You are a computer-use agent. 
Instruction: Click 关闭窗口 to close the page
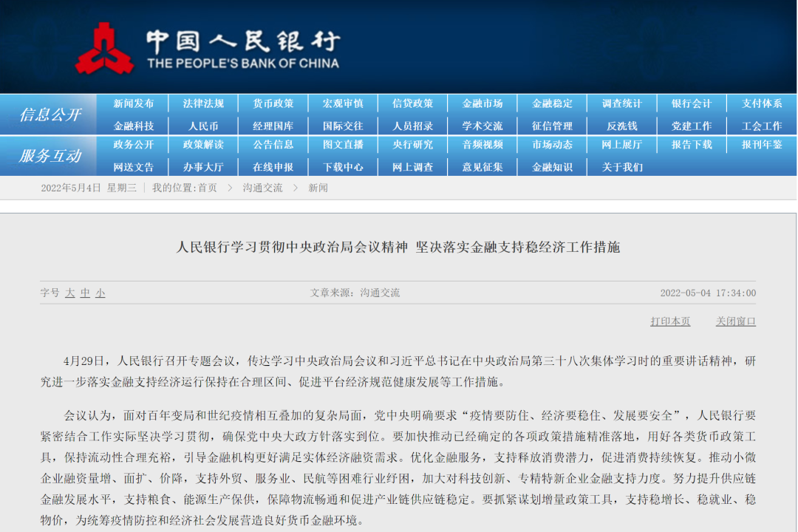[x=735, y=321]
